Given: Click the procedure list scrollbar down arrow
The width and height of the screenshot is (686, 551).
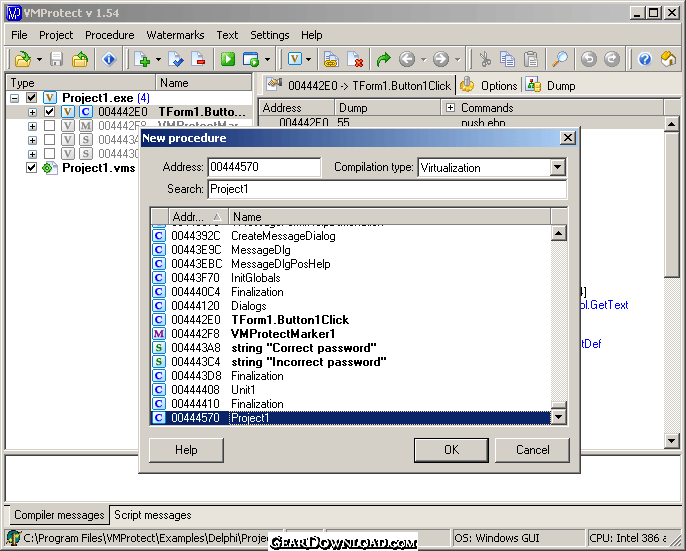Looking at the screenshot, I should 558,417.
